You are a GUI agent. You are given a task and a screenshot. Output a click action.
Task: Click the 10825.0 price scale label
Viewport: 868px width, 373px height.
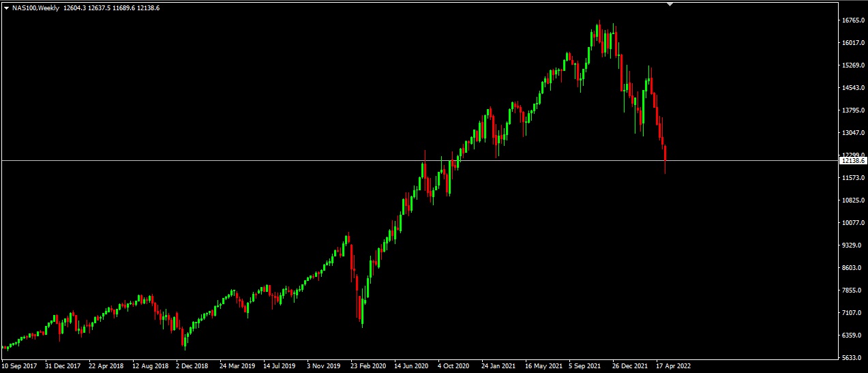click(853, 200)
